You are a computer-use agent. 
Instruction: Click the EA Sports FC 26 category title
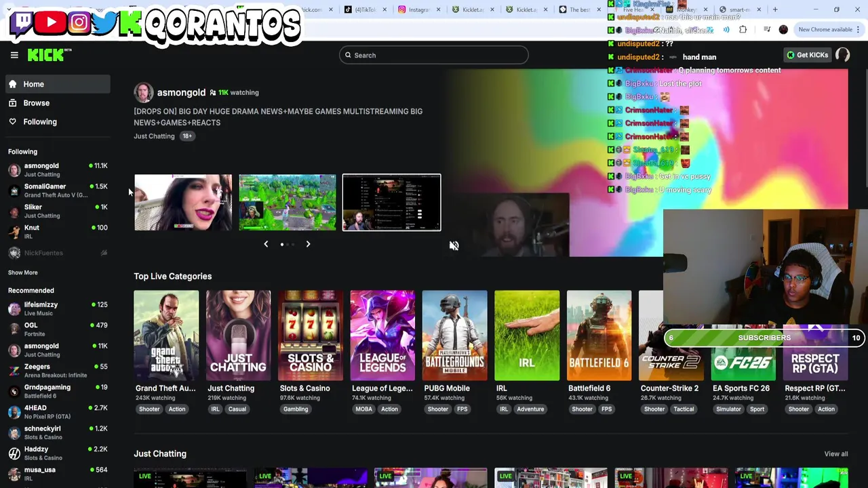point(741,388)
